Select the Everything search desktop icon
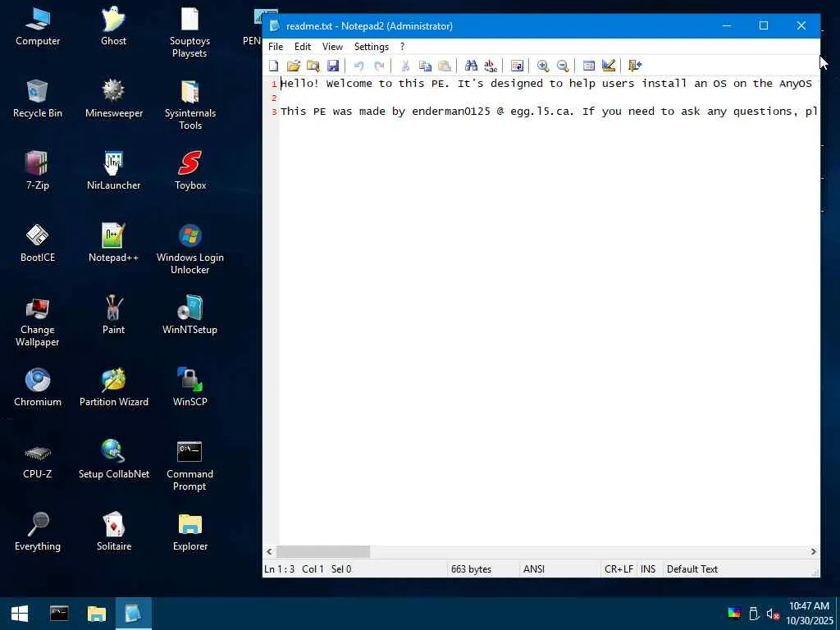This screenshot has width=840, height=630. click(38, 532)
